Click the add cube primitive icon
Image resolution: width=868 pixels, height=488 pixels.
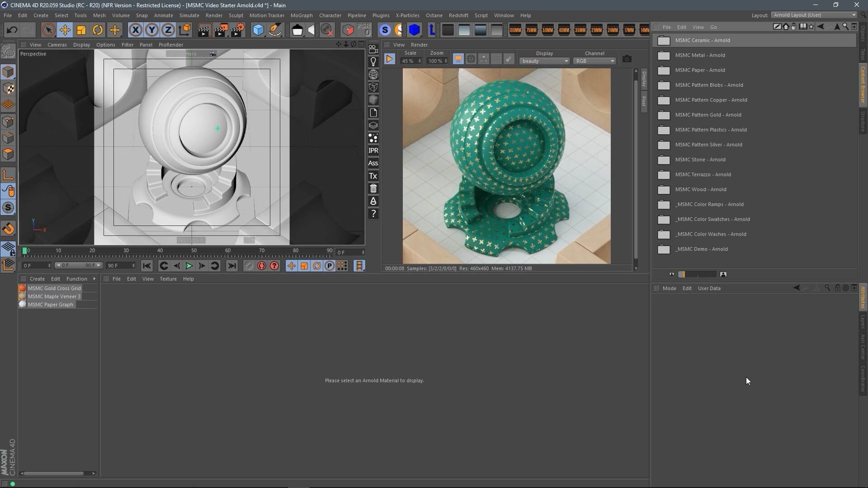[x=258, y=30]
